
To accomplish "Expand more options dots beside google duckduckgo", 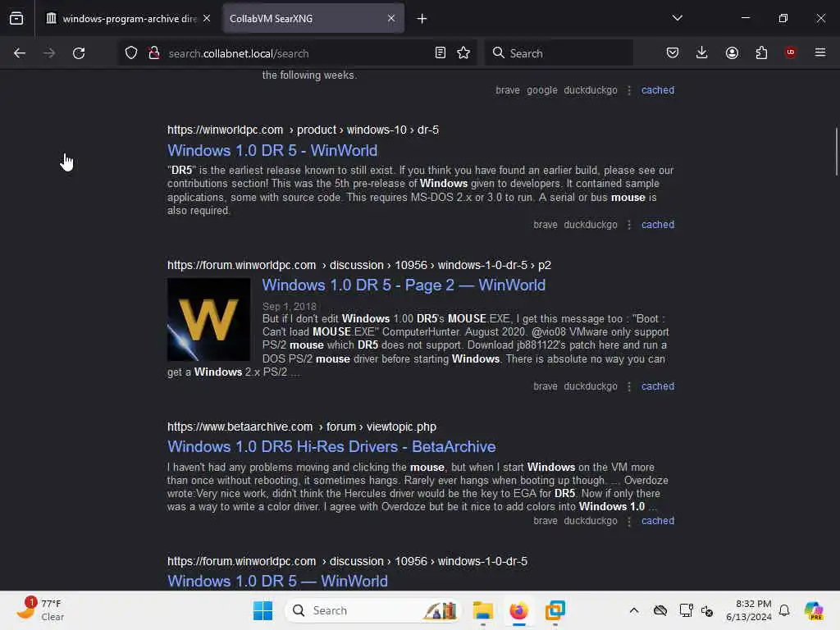I will click(x=629, y=90).
